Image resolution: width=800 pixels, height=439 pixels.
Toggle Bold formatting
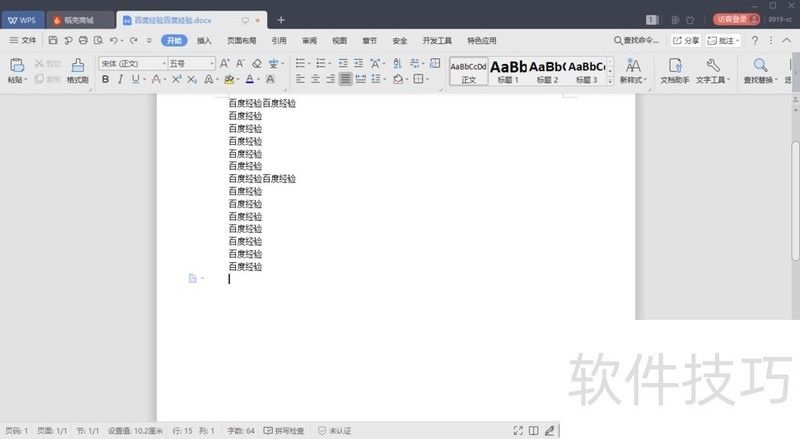click(106, 79)
